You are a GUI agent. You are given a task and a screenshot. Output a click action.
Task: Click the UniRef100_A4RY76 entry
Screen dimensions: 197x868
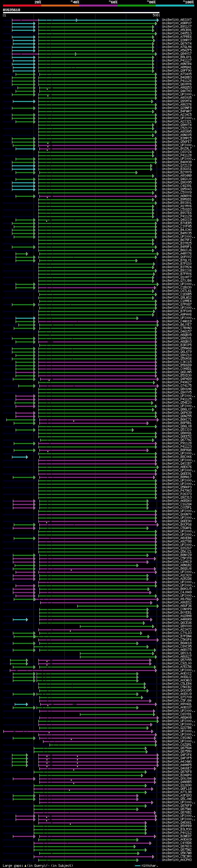(x=177, y=253)
